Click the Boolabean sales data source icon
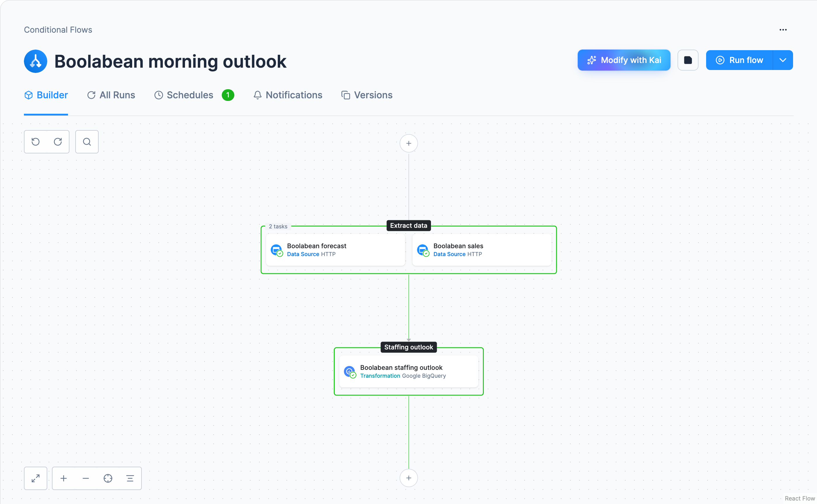 point(423,250)
